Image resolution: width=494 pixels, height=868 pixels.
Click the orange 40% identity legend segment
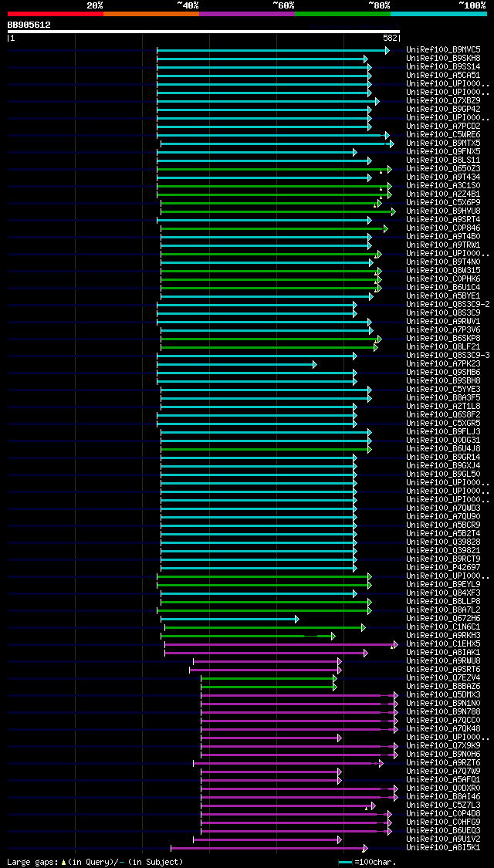(x=151, y=13)
